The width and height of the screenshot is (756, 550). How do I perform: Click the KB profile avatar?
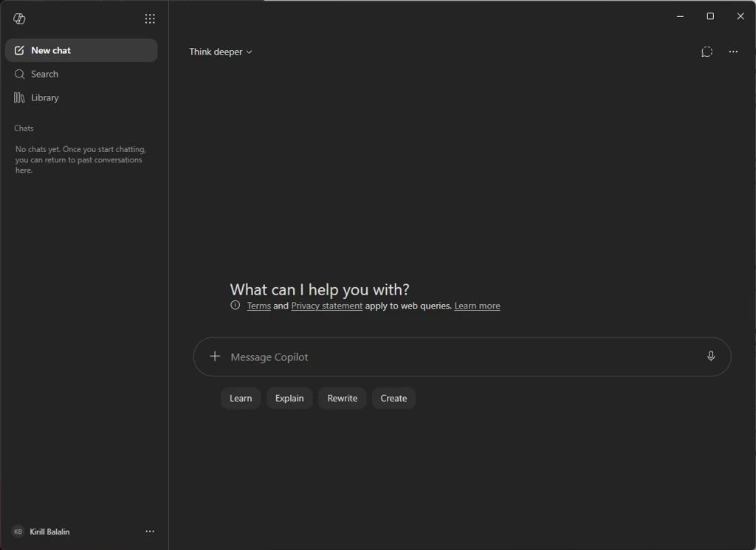[x=18, y=532]
